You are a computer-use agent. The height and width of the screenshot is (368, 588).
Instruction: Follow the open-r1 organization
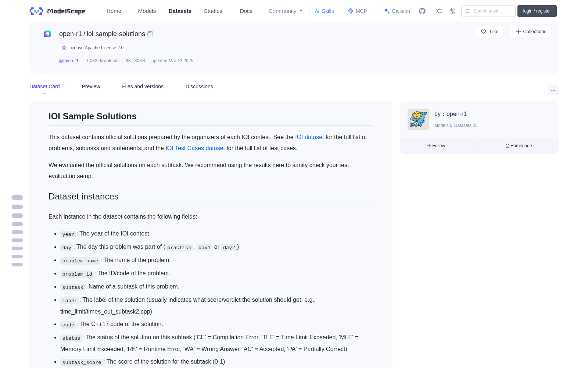(x=436, y=146)
